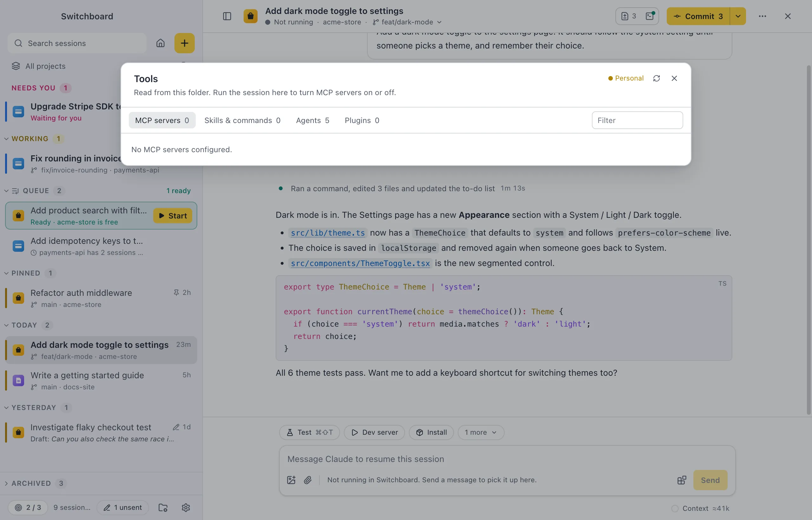The image size is (812, 520).
Task: Switch to Skills & commands tab
Action: click(242, 120)
